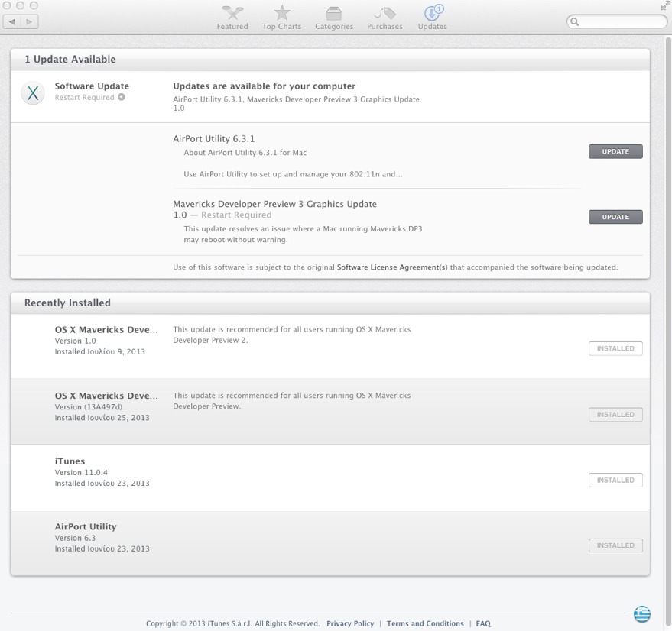672x631 pixels.
Task: Collapse the Restart Required disclosure arrow
Action: coord(122,97)
